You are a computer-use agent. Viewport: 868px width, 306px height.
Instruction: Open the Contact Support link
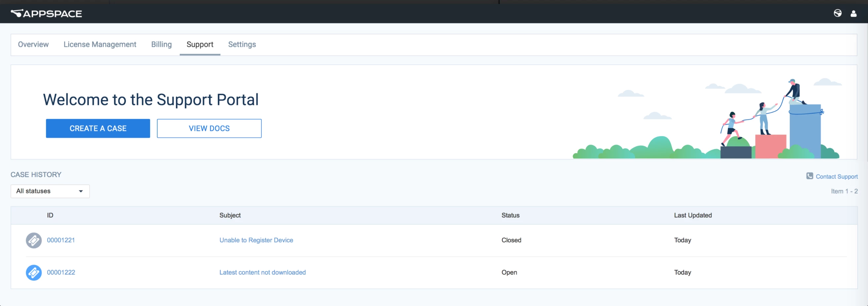pos(837,176)
